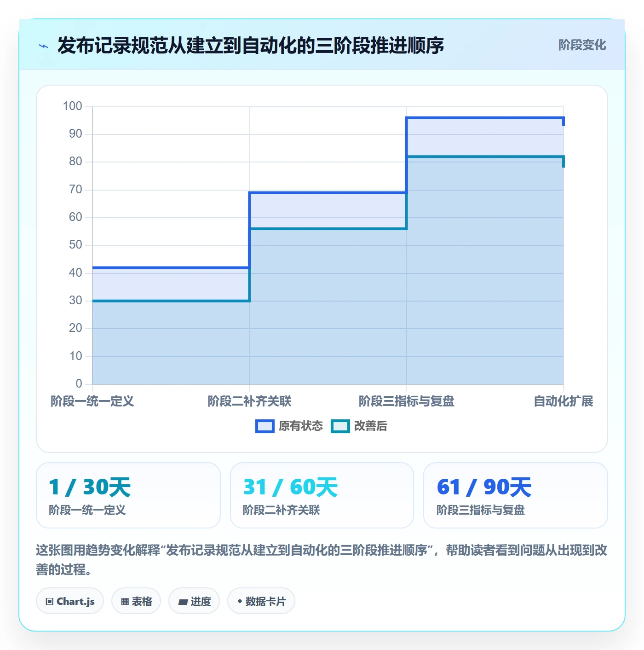Click the chart title 发布记录规范从建立到自动化的三阶段推进顺序

pyautogui.click(x=251, y=46)
